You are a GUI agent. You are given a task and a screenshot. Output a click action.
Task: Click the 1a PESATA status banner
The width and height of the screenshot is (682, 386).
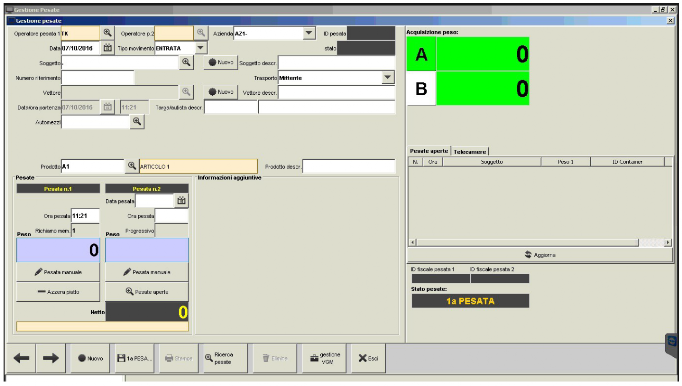coord(470,301)
